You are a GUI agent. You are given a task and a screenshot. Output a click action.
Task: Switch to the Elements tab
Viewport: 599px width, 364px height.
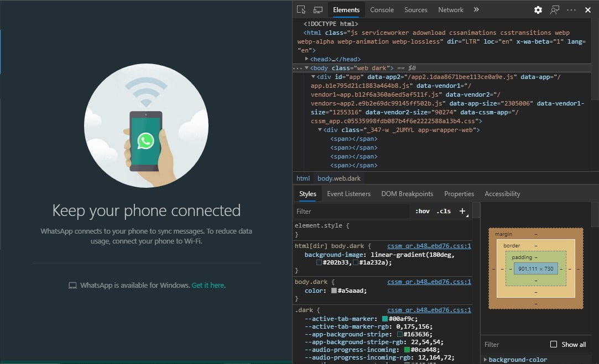346,10
